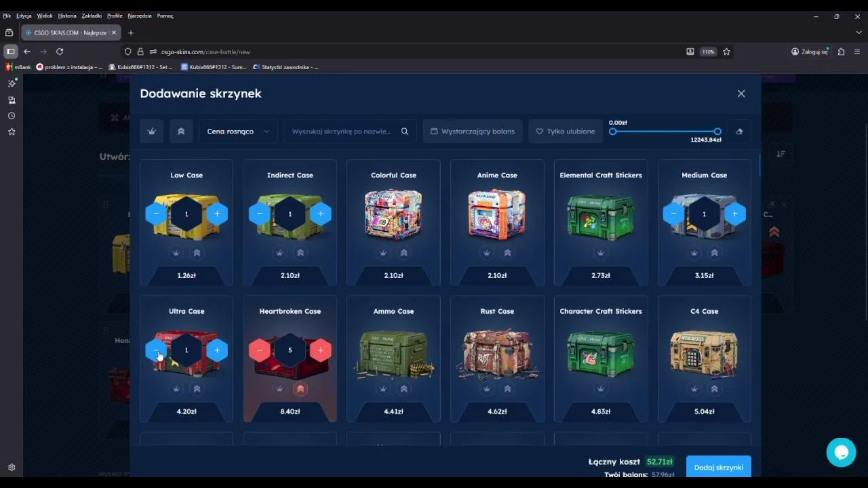868x488 pixels.
Task: Decrease Medium Case quantity with minus
Action: point(673,214)
